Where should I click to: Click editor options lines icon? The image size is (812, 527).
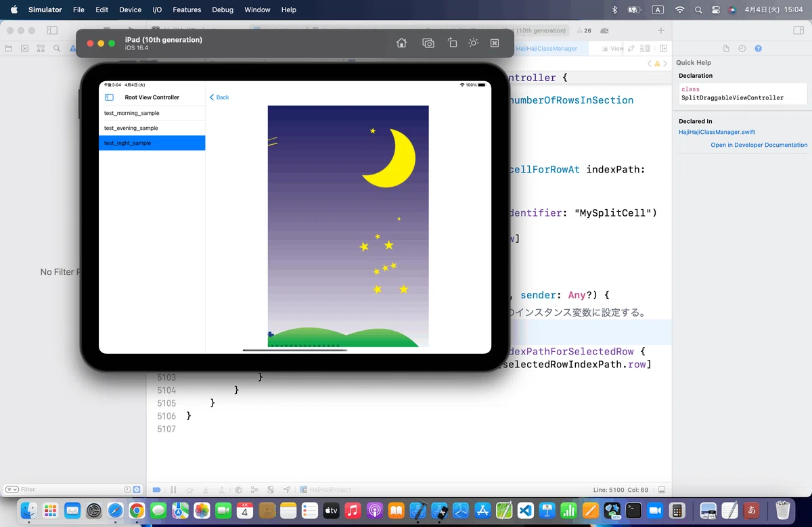point(645,49)
